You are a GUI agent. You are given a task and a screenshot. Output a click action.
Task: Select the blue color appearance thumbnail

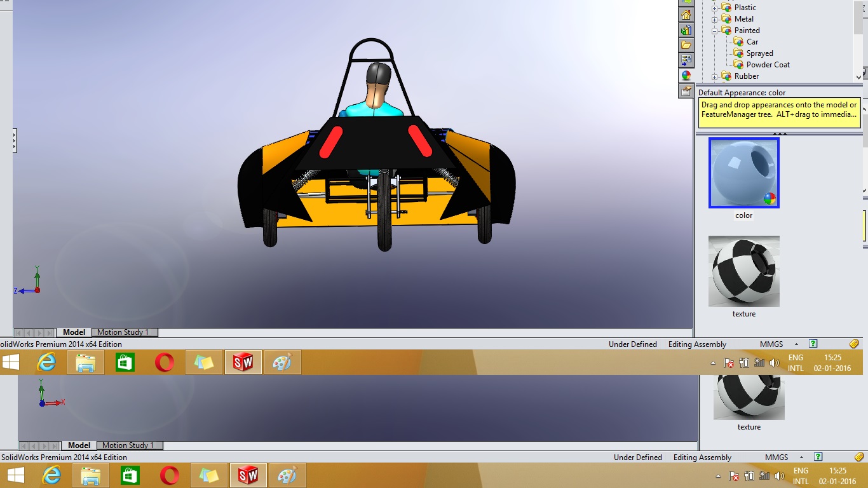pyautogui.click(x=744, y=173)
